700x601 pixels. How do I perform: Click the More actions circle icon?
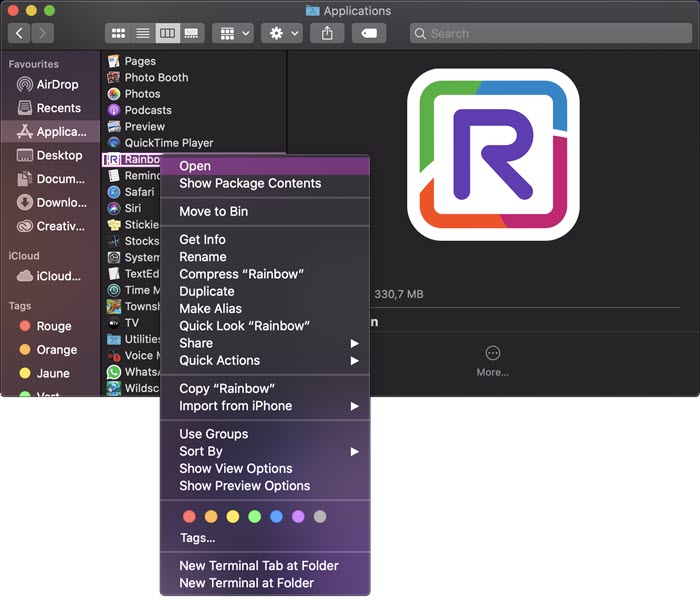tap(492, 353)
